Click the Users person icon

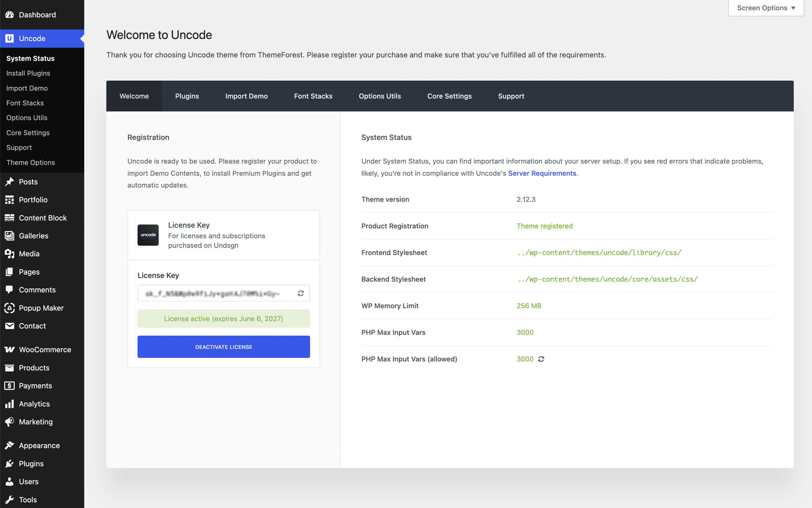[9, 482]
